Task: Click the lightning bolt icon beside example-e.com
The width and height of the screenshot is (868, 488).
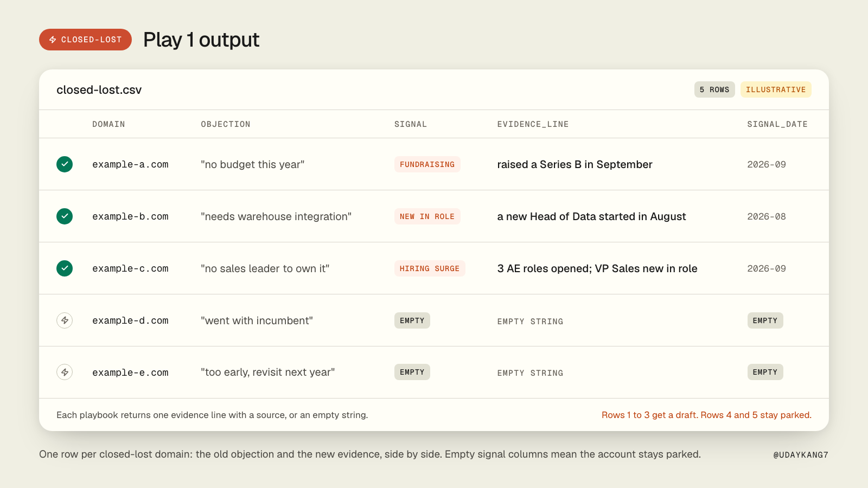Action: 65,372
